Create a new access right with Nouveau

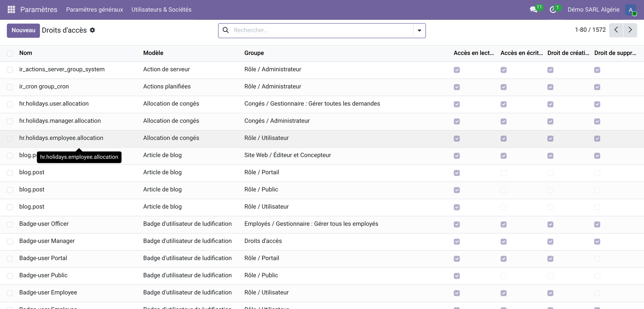[x=23, y=30]
